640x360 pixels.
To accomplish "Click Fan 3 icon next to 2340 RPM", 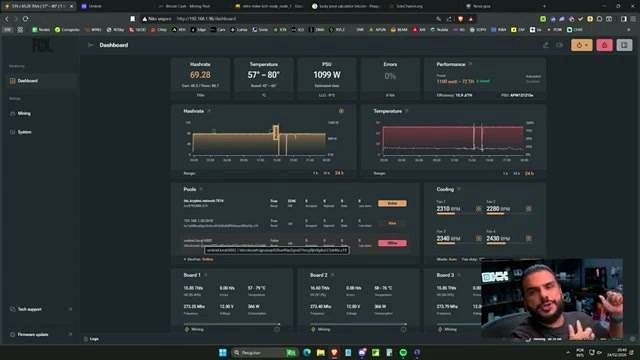I will (478, 238).
